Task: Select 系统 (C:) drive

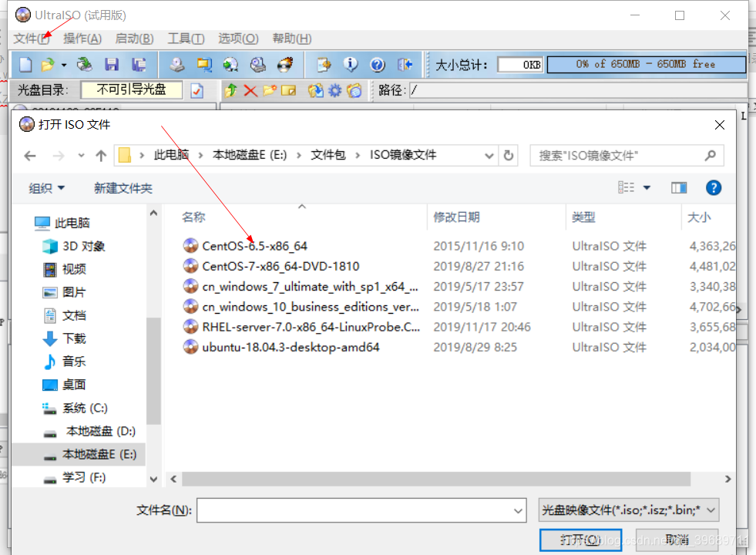Action: coord(75,409)
